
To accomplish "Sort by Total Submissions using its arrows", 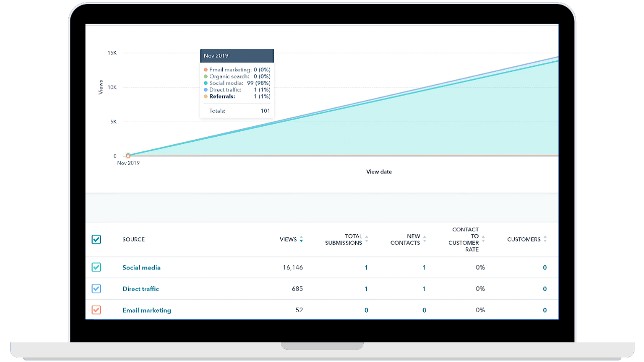I will coord(366,239).
